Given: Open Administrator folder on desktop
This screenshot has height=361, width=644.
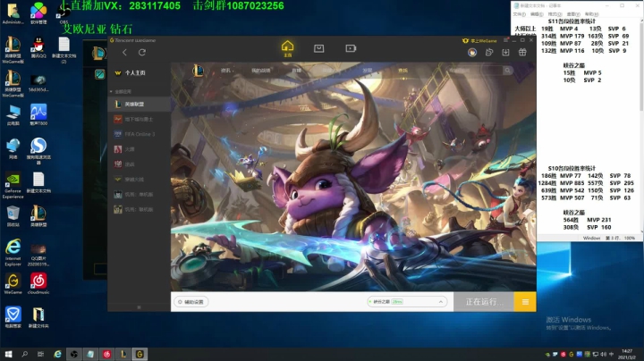Looking at the screenshot, I should pyautogui.click(x=13, y=13).
